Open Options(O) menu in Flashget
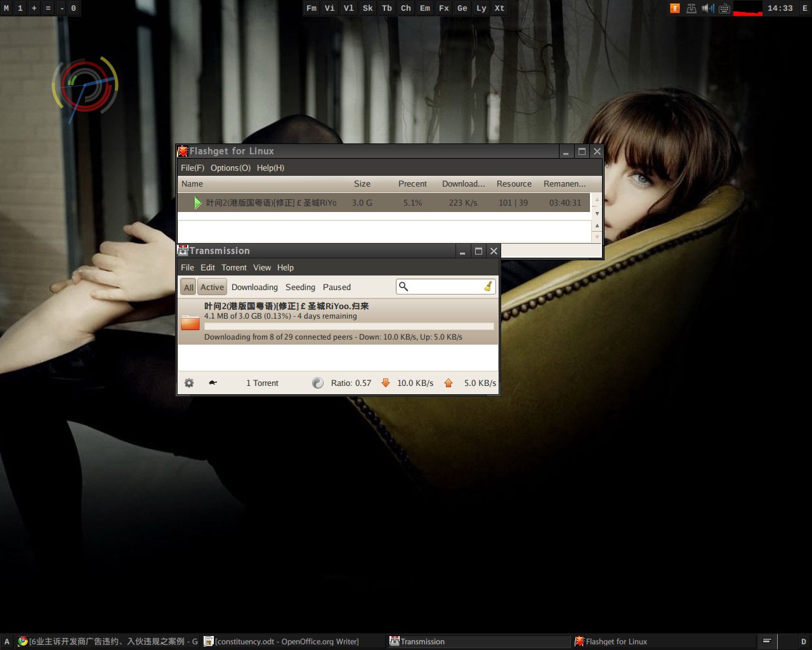 pos(230,168)
